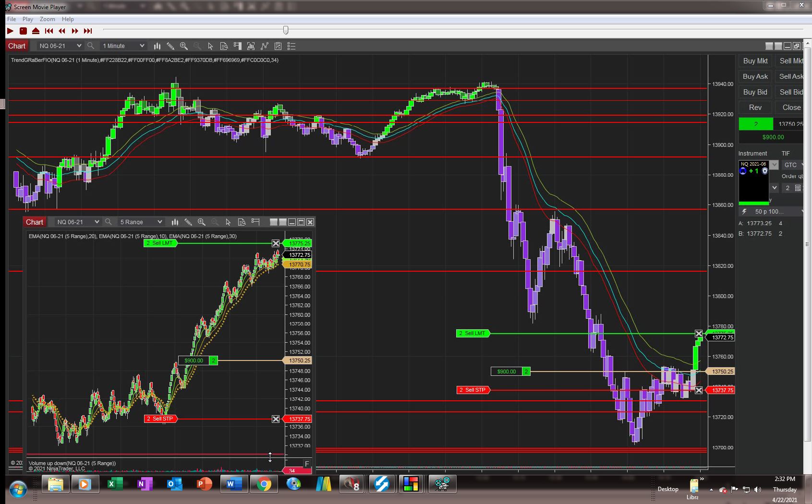This screenshot has width=812, height=504.
Task: Select the pencil draw tool in 5 Range chart
Action: 188,222
